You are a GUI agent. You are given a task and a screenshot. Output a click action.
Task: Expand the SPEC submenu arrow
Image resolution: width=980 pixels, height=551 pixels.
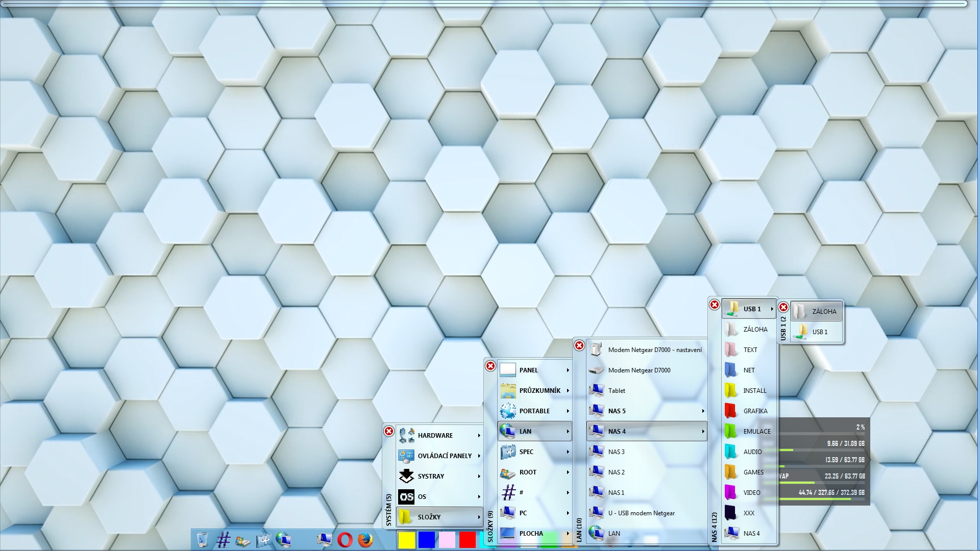pos(568,452)
